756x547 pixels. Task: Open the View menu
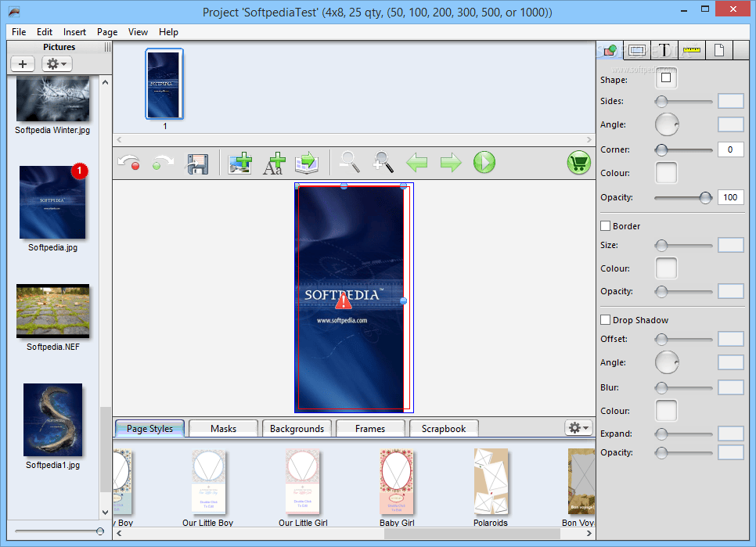(x=138, y=32)
